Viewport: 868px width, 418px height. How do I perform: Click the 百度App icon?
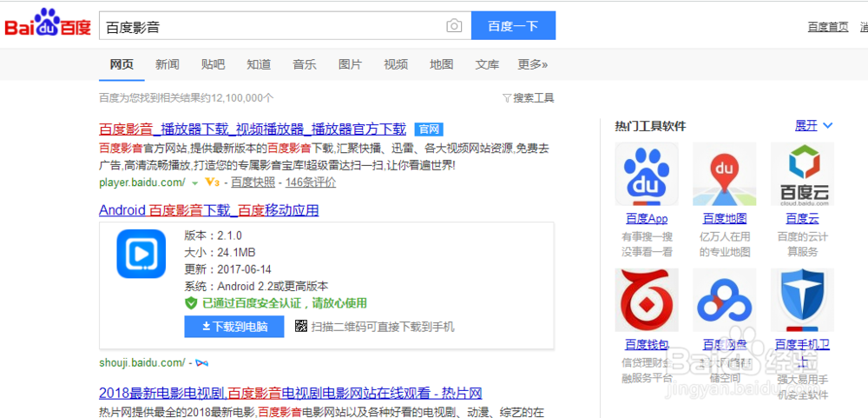click(x=647, y=174)
